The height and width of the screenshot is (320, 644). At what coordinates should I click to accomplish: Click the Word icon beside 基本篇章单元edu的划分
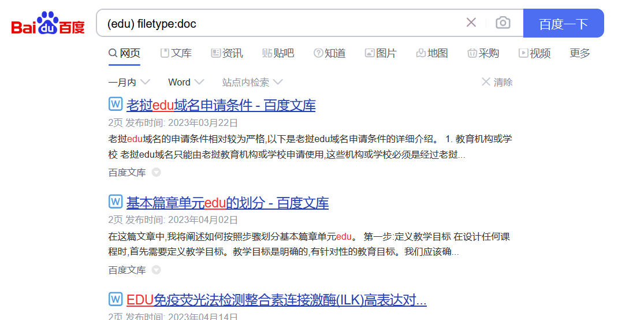tap(116, 202)
